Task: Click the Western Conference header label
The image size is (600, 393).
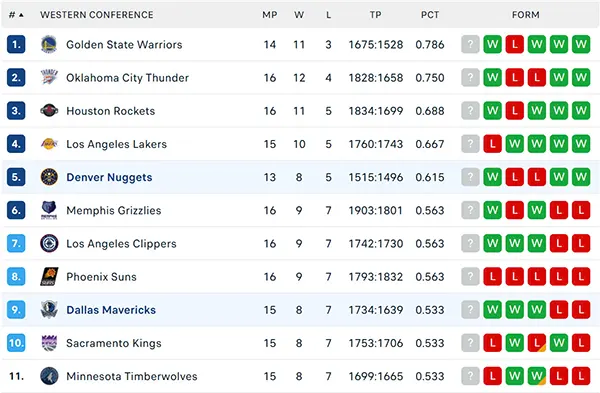Action: (x=97, y=15)
